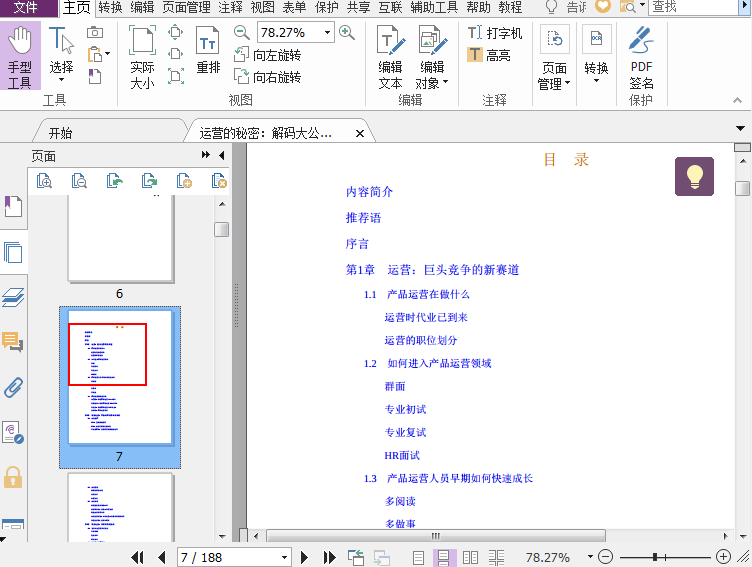Switch to the Edit (编辑) ribbon tab

tap(142, 7)
